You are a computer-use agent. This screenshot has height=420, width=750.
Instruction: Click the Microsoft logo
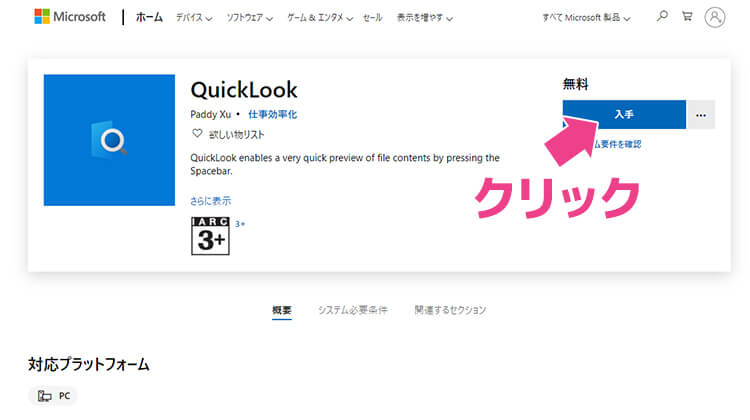point(70,17)
